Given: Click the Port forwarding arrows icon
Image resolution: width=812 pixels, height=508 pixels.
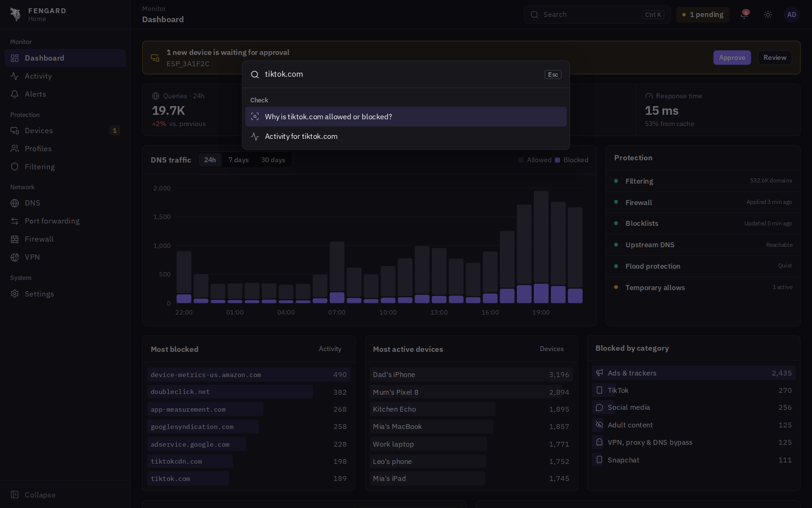Looking at the screenshot, I should click(15, 221).
